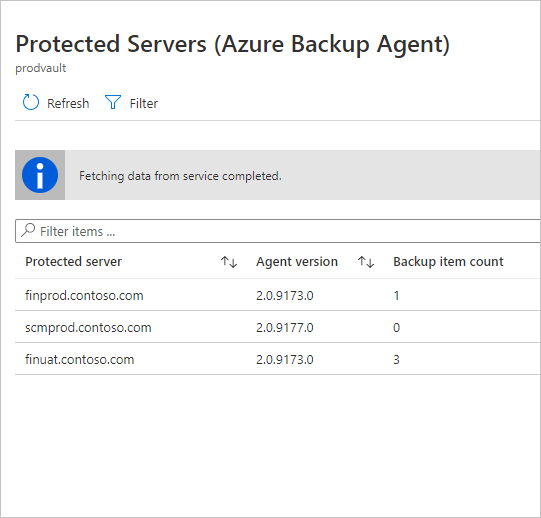Viewport: 541px width, 518px height.
Task: Click the prodvault vault name subtitle
Action: [41, 68]
